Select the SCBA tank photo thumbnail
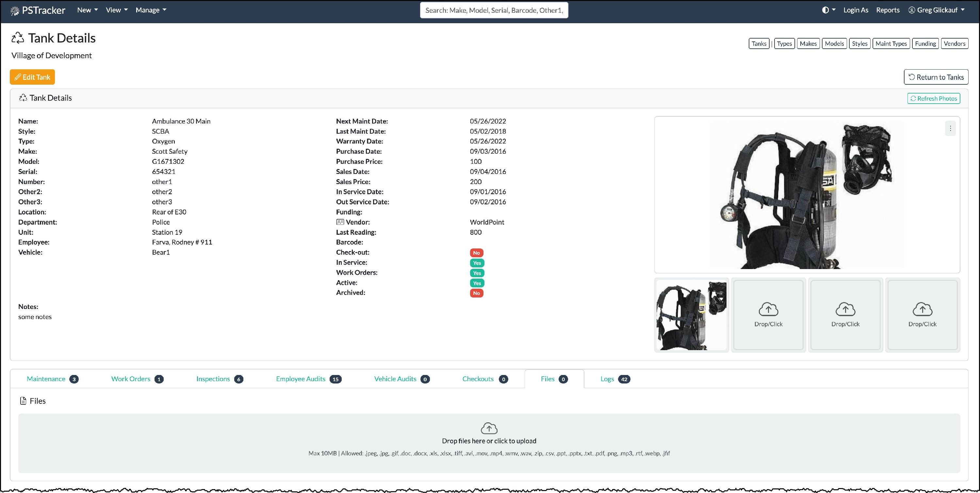Screen dimensions: 980x493 (x=691, y=315)
